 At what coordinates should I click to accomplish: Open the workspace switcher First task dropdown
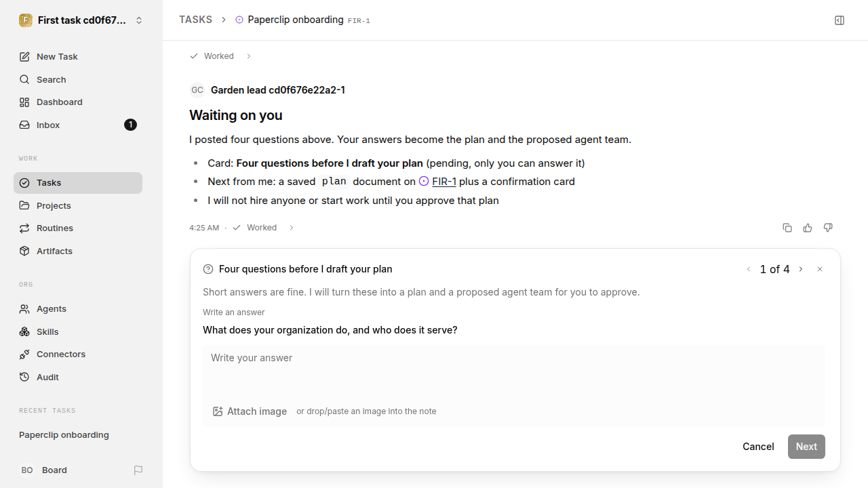tap(81, 20)
